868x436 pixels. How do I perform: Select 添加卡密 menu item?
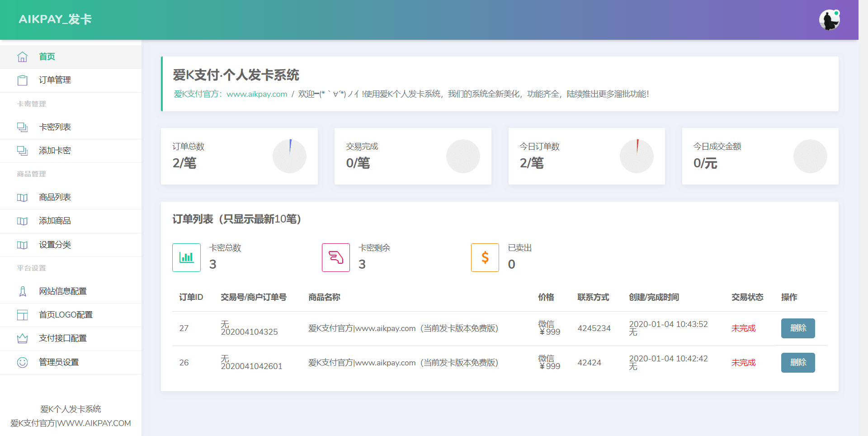[71, 151]
